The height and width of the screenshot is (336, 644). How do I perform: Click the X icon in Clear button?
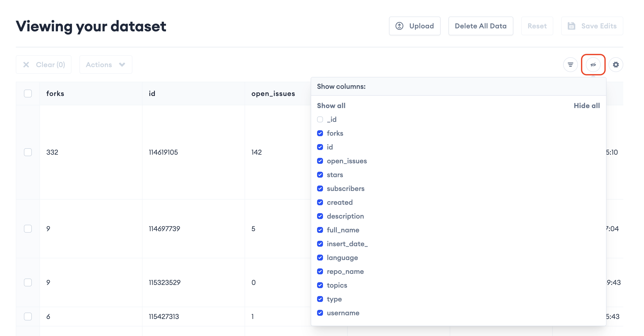[26, 65]
